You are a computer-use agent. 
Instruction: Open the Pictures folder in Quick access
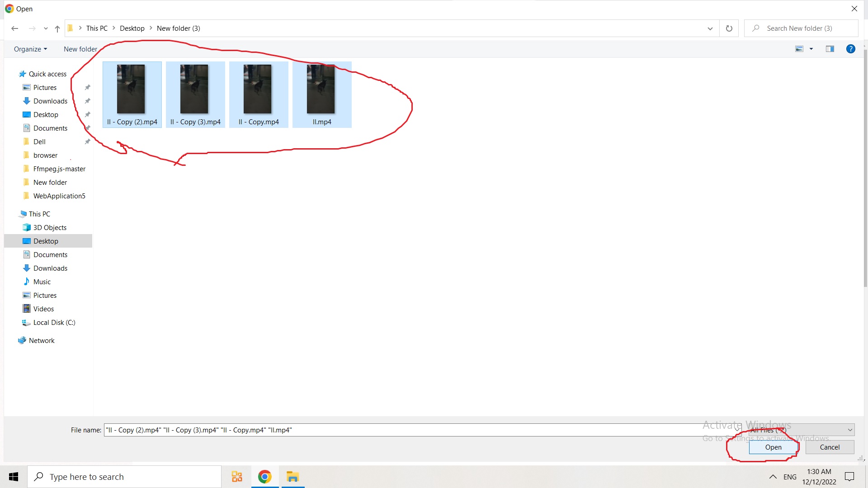[45, 87]
